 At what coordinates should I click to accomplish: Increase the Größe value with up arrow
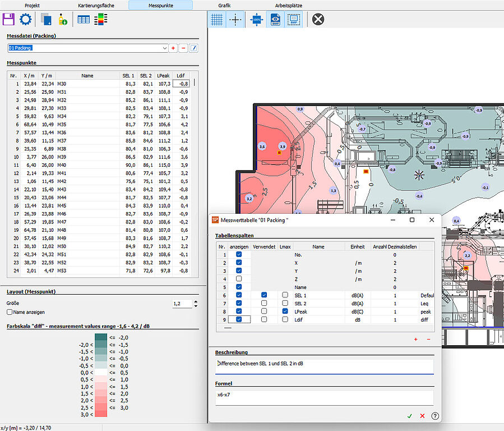pyautogui.click(x=195, y=301)
